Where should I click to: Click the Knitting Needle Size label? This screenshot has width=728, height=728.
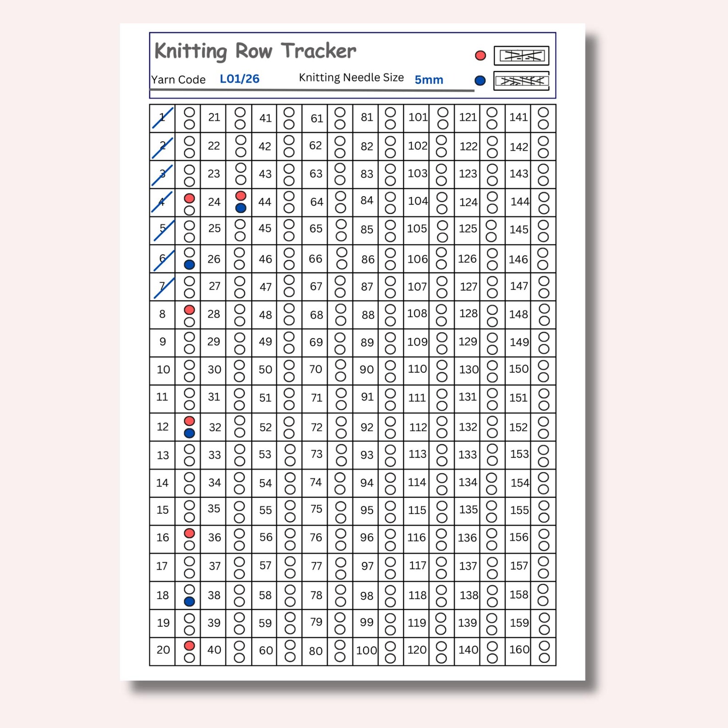pos(351,77)
